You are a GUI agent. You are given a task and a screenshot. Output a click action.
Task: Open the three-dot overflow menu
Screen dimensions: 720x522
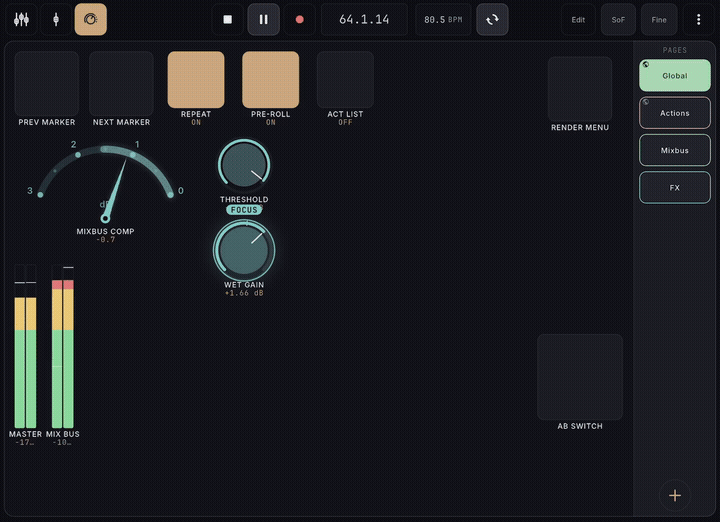point(698,19)
